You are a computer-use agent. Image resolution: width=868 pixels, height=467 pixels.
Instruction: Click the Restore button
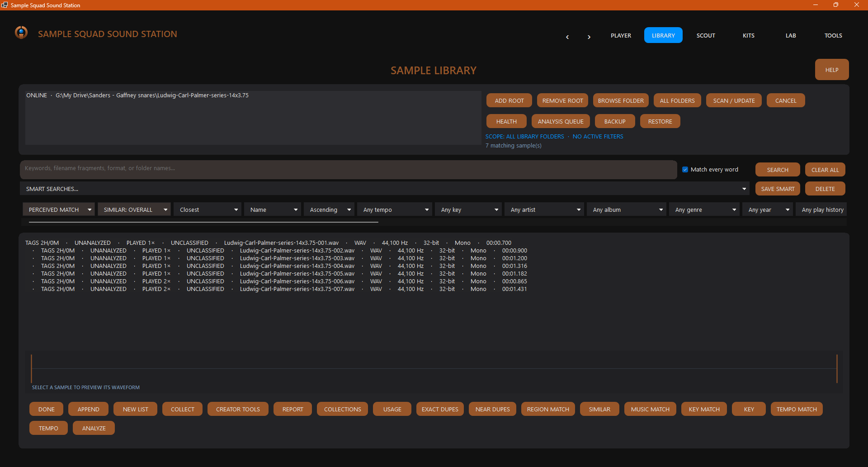tap(660, 121)
